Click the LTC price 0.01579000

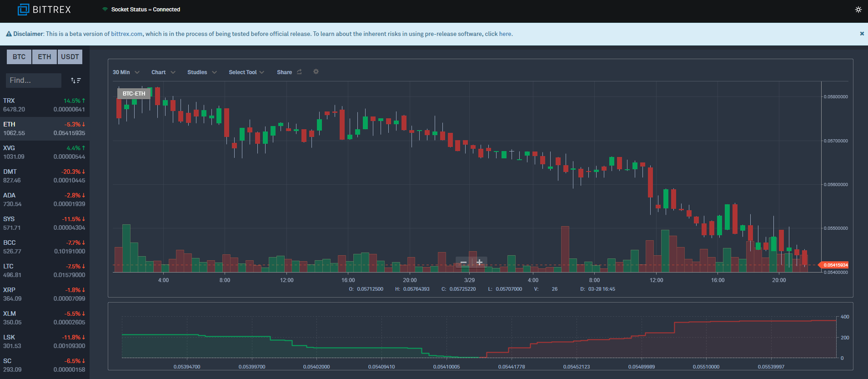click(69, 275)
